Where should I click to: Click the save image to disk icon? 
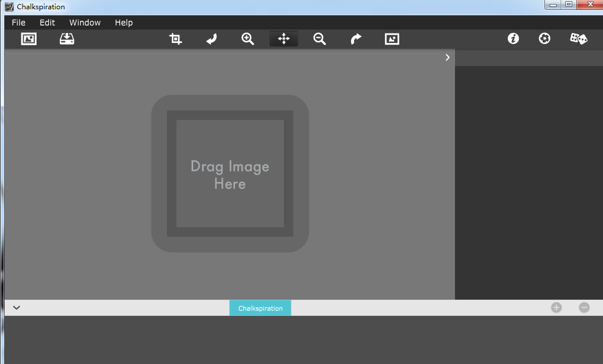pos(67,39)
